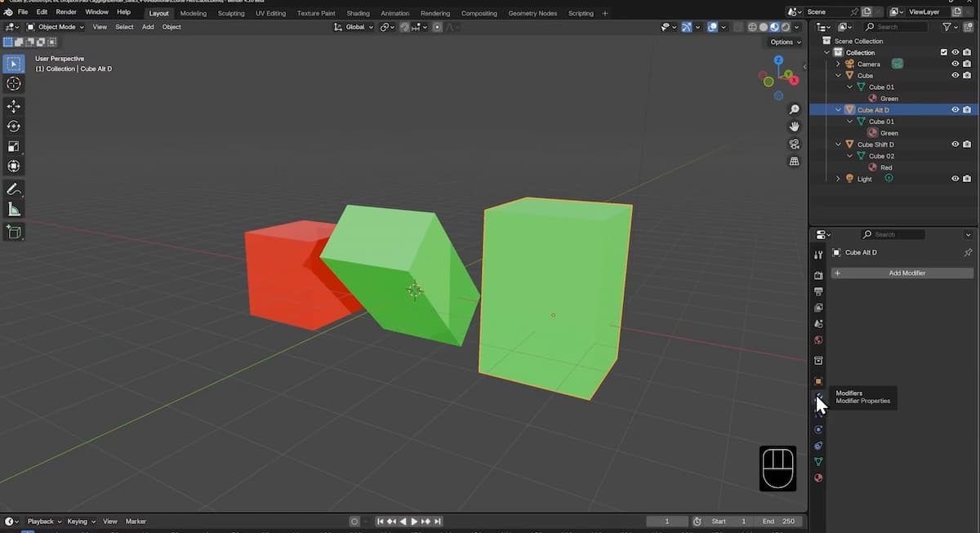
Task: Choose the Annotate pencil tool
Action: coord(14,189)
